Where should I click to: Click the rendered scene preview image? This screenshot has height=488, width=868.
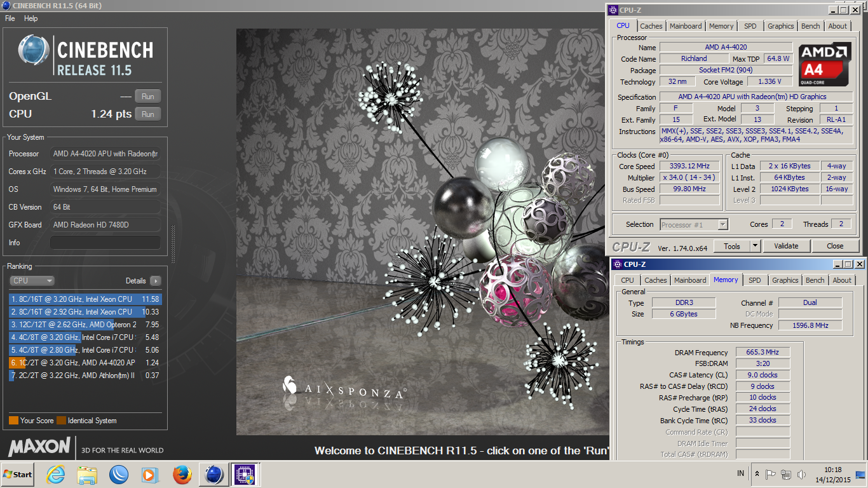(x=423, y=232)
